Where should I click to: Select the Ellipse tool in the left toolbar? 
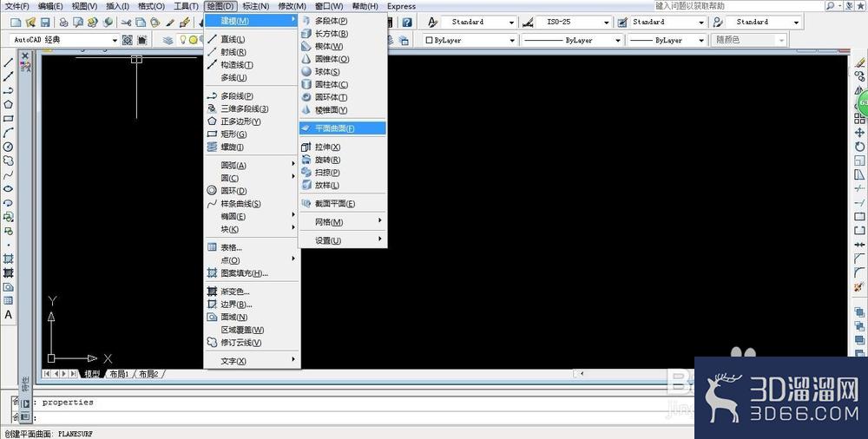[x=8, y=189]
